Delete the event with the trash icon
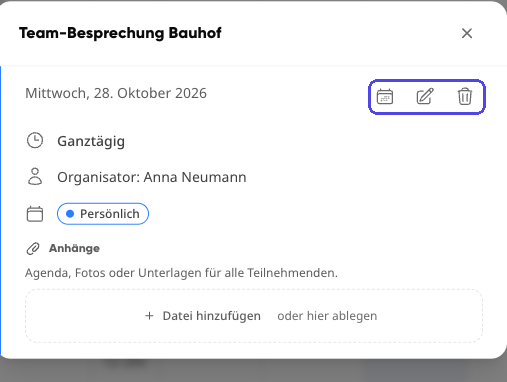 465,97
